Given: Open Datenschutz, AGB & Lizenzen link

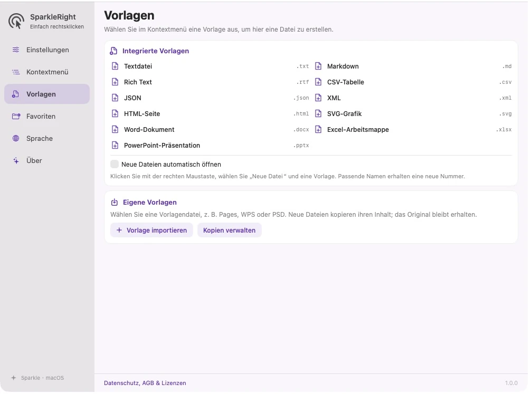Looking at the screenshot, I should tap(145, 383).
